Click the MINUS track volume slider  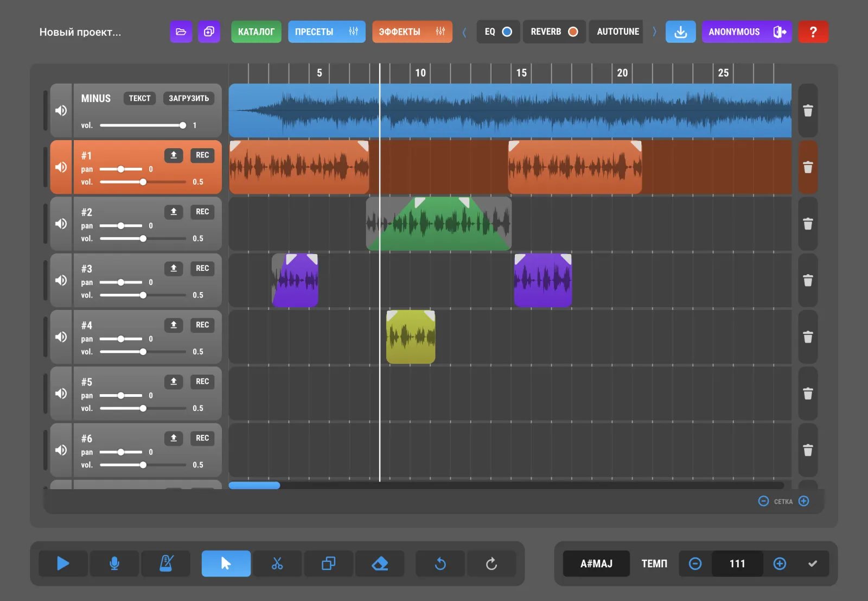coord(143,125)
